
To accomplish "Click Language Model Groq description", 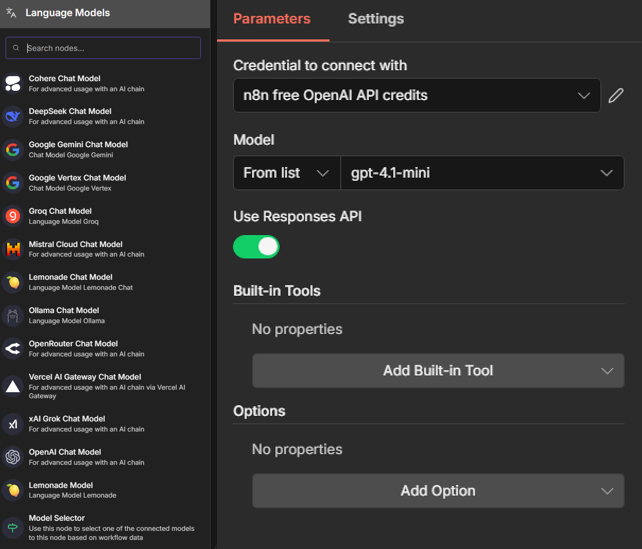I will tap(63, 221).
